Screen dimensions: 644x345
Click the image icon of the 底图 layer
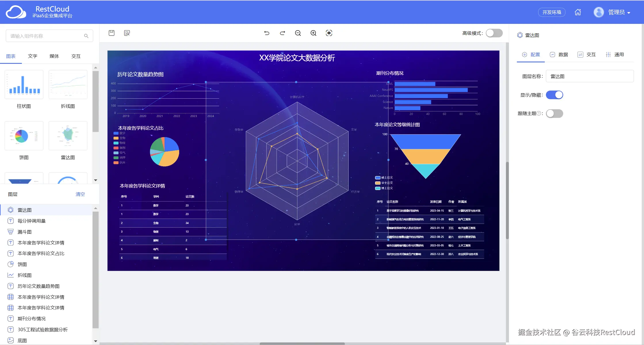point(11,340)
